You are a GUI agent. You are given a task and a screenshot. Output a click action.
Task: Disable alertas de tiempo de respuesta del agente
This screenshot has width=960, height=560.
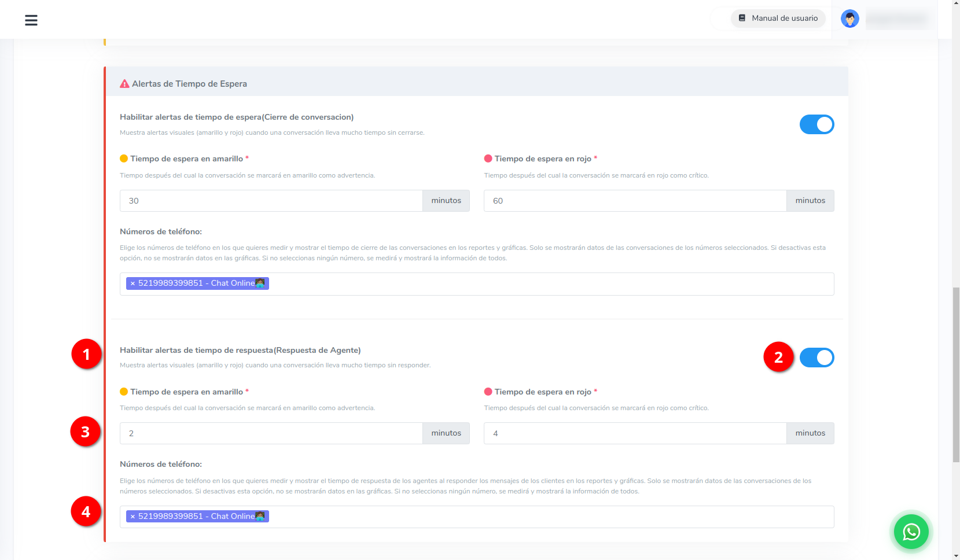pos(816,358)
